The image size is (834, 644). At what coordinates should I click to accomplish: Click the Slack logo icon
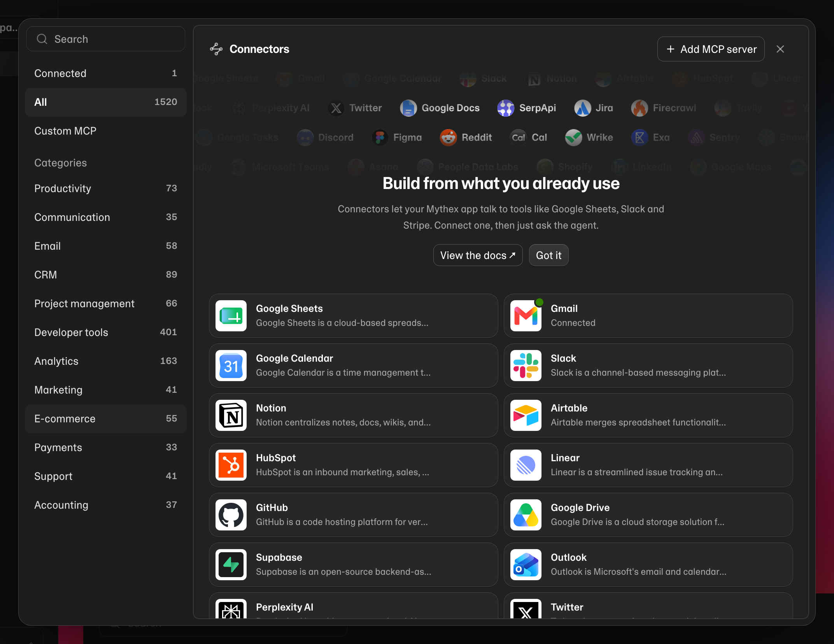click(526, 366)
